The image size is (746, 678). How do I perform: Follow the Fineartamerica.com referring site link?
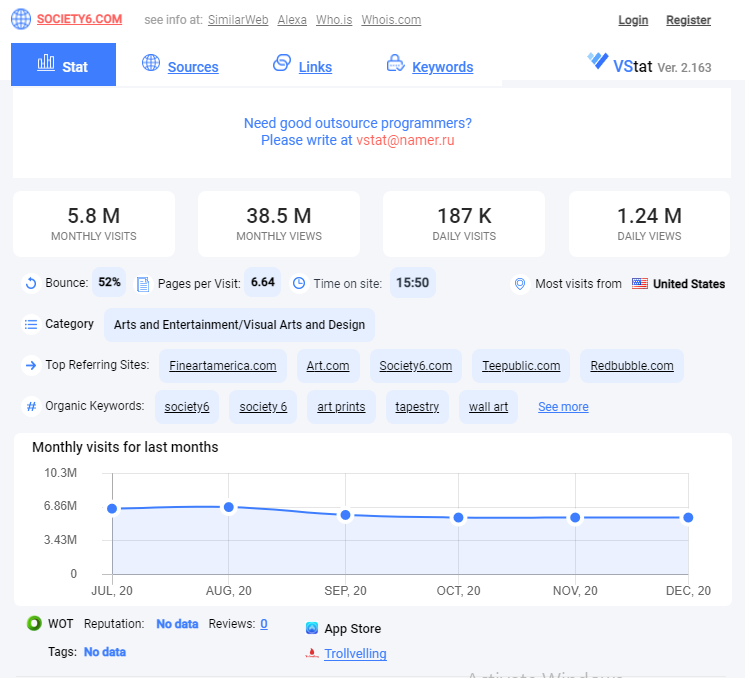point(223,366)
